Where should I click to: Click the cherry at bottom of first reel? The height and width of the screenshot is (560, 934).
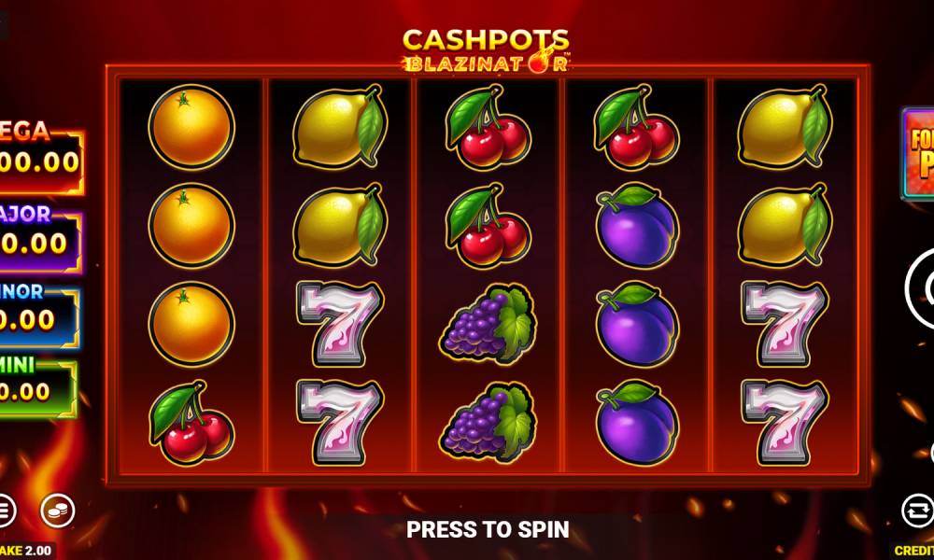tap(191, 423)
